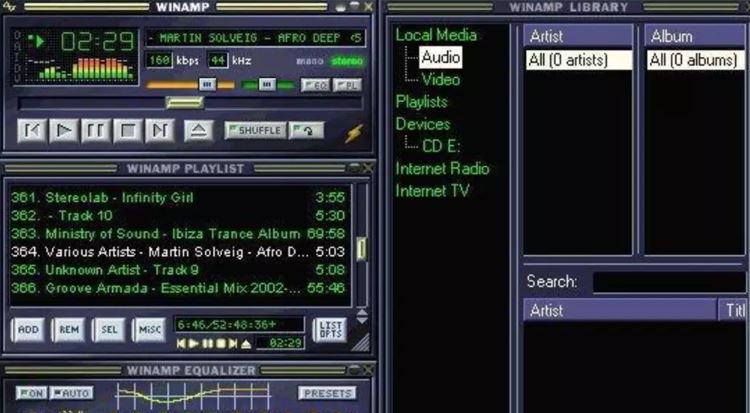Click mini eject icon in playlist window

[246, 344]
